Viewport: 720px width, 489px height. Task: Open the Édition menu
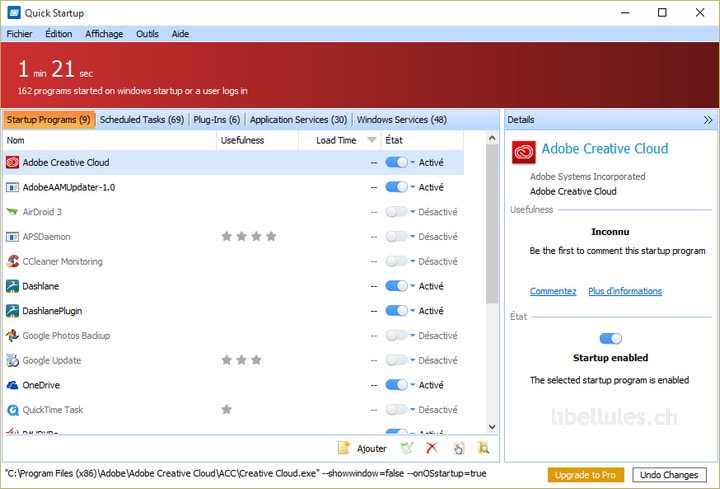58,34
